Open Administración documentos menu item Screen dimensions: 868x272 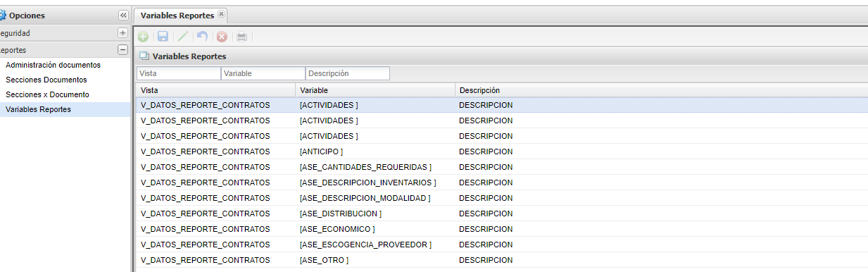(53, 65)
